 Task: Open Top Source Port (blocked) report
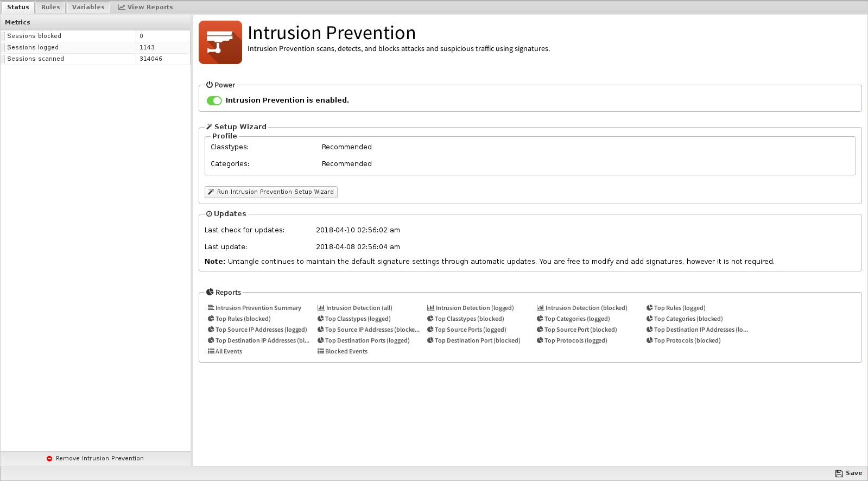577,330
